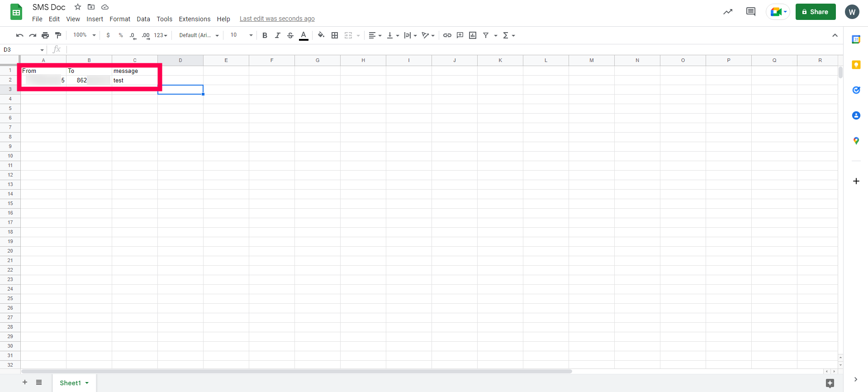The width and height of the screenshot is (868, 392).
Task: Click the Merge cells icon
Action: point(348,35)
